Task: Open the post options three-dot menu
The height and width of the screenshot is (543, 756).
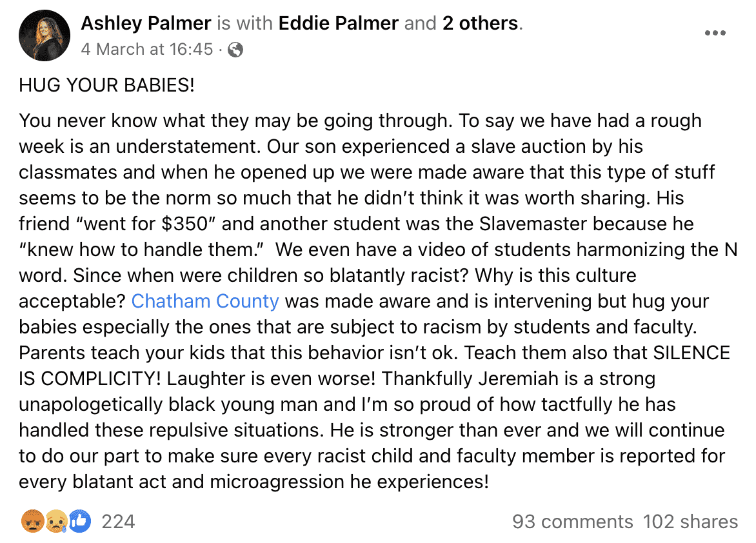Action: pos(715,34)
